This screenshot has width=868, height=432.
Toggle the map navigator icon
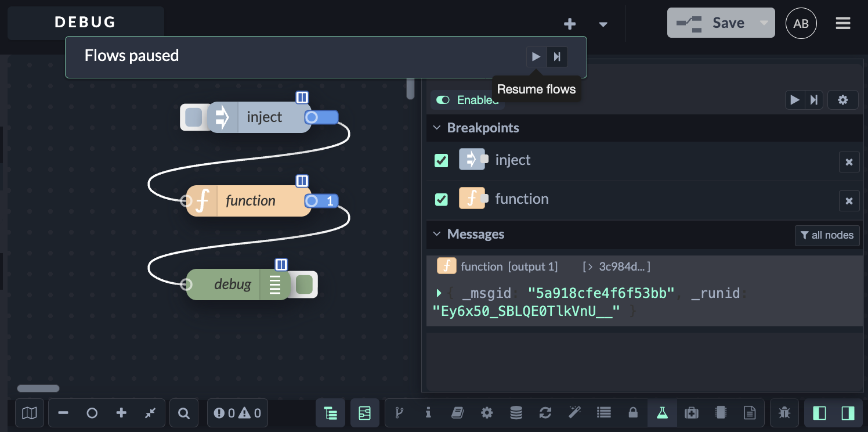pyautogui.click(x=30, y=413)
